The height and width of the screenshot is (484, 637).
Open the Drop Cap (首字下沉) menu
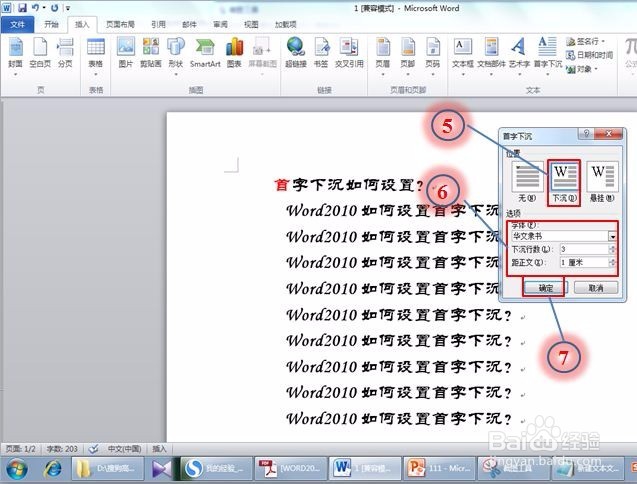pyautogui.click(x=548, y=56)
